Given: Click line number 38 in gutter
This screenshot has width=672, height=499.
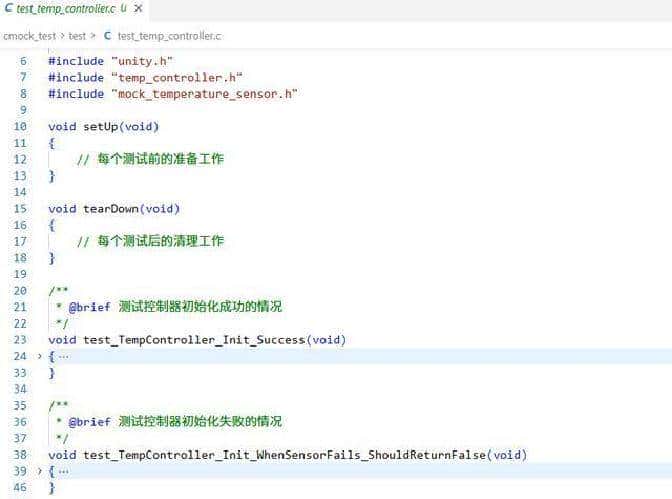Looking at the screenshot, I should coord(20,455).
